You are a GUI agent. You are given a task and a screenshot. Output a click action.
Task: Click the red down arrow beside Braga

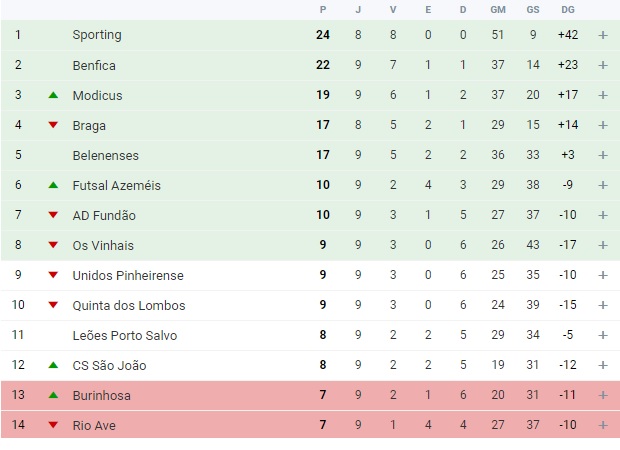(x=53, y=126)
